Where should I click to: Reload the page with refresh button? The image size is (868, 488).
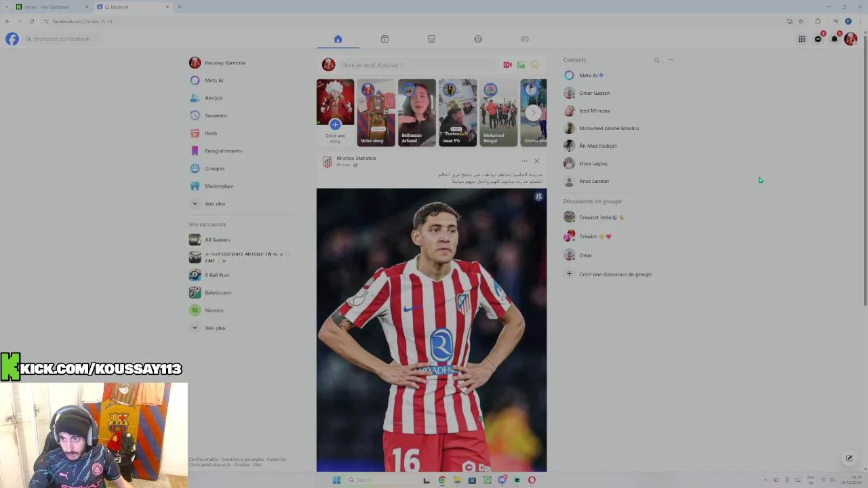click(32, 21)
